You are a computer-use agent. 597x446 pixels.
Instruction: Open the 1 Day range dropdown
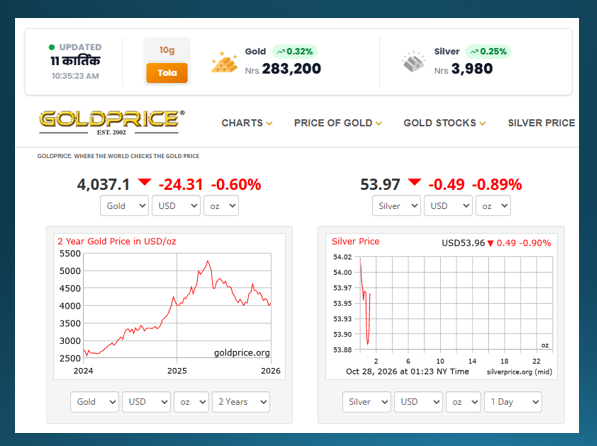513,402
